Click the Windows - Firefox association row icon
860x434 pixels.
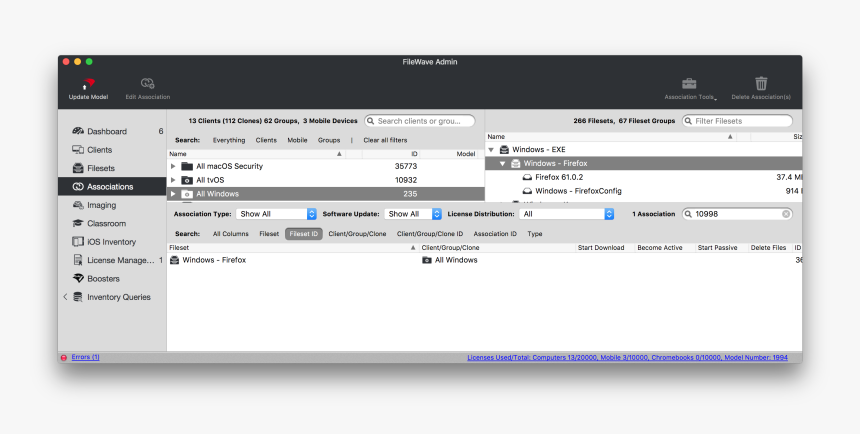[x=174, y=260]
